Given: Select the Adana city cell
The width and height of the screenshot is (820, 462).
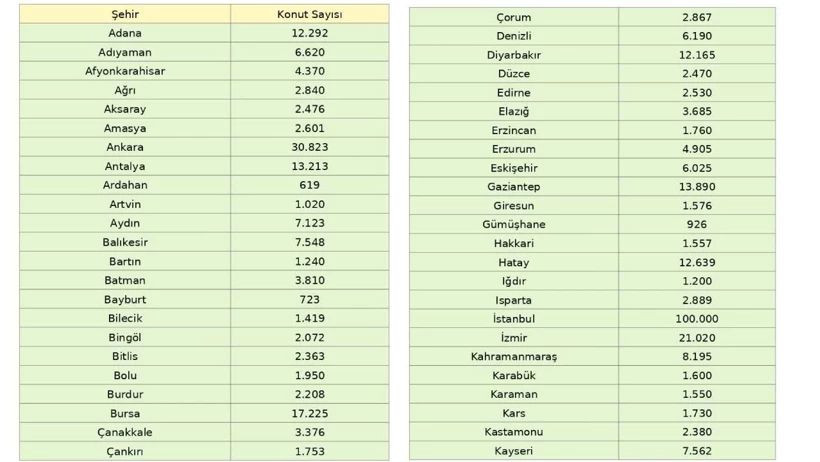Looking at the screenshot, I should [125, 33].
